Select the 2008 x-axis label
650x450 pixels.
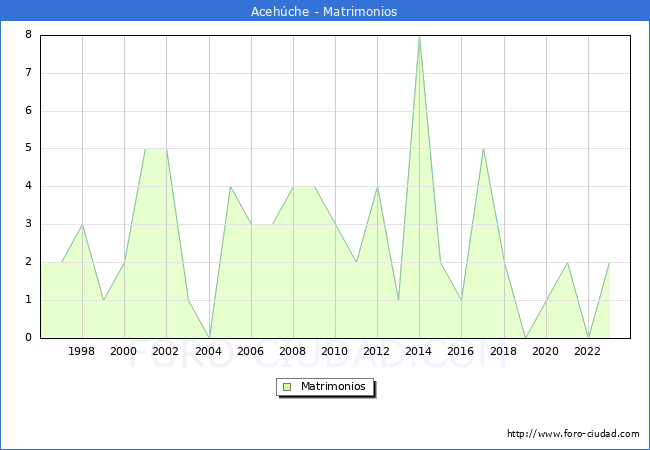[x=293, y=351]
